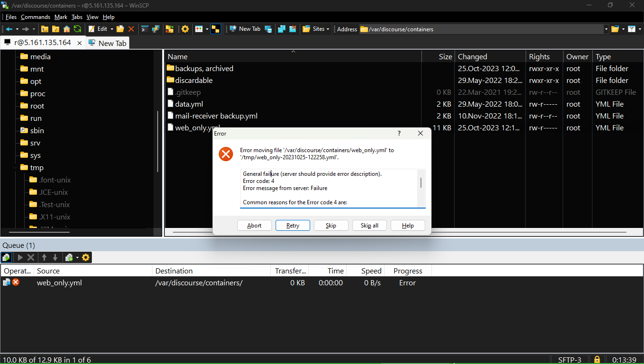Click Skip all in the Error dialog
The height and width of the screenshot is (364, 644).
369,226
